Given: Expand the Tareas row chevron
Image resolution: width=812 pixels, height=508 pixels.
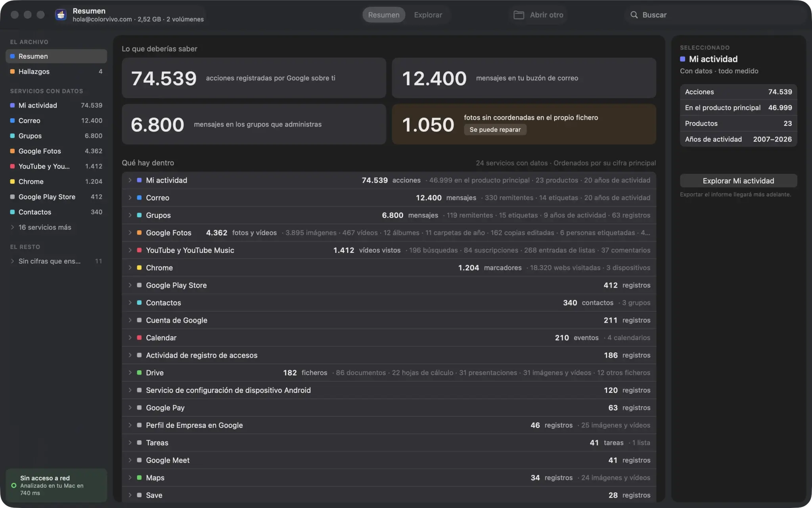Looking at the screenshot, I should pyautogui.click(x=130, y=443).
